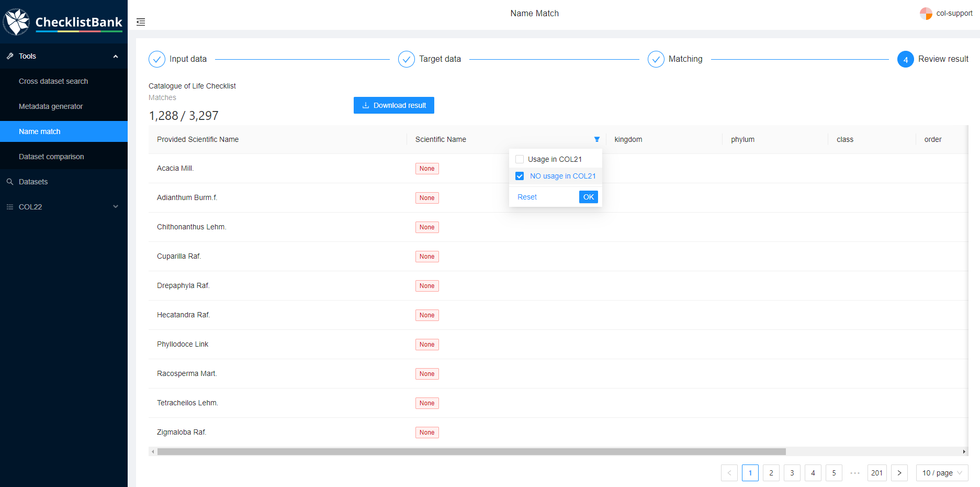Select current page 1

click(x=750, y=473)
